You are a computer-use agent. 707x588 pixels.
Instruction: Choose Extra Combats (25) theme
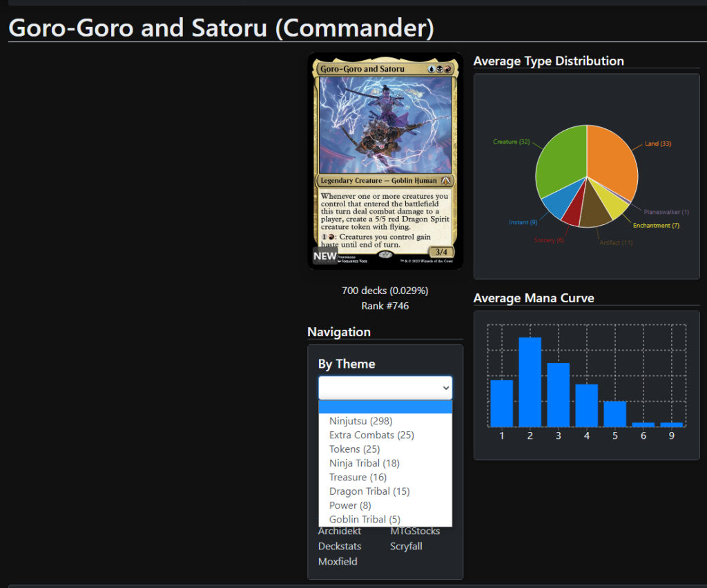371,435
